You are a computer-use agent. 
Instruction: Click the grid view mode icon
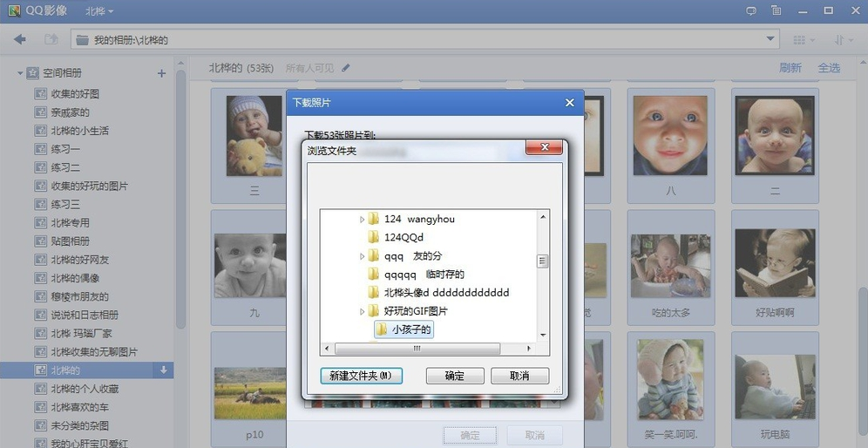pos(799,40)
